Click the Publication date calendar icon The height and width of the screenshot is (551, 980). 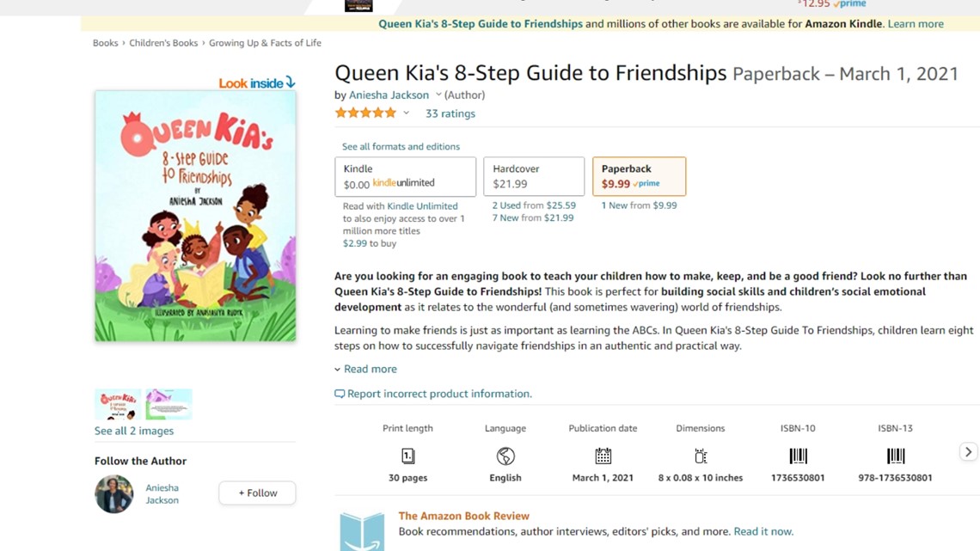603,456
